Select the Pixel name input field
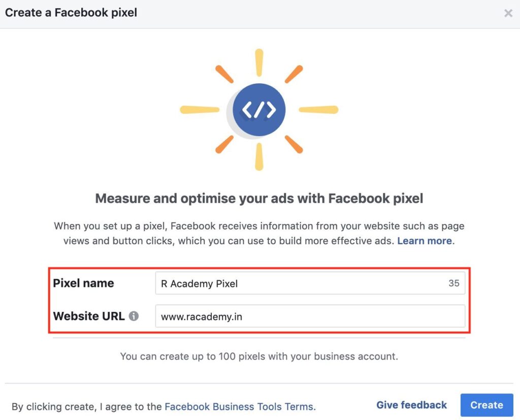 (x=310, y=283)
